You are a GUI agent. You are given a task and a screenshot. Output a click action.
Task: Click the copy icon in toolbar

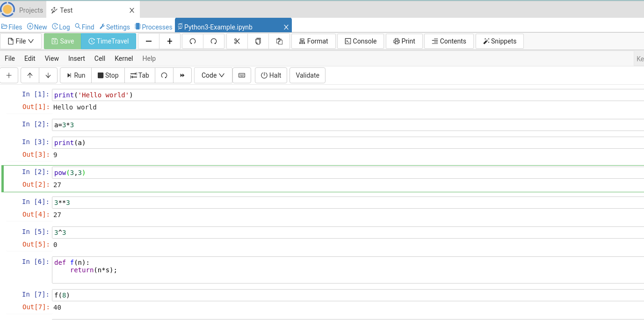[x=258, y=41]
